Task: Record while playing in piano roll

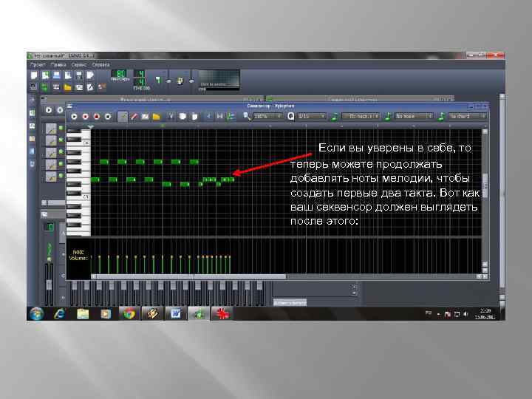Action: 96,117
